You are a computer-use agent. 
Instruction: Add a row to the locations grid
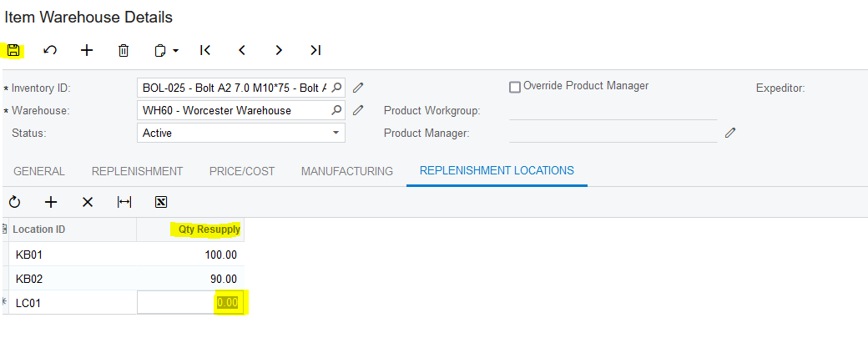[51, 202]
